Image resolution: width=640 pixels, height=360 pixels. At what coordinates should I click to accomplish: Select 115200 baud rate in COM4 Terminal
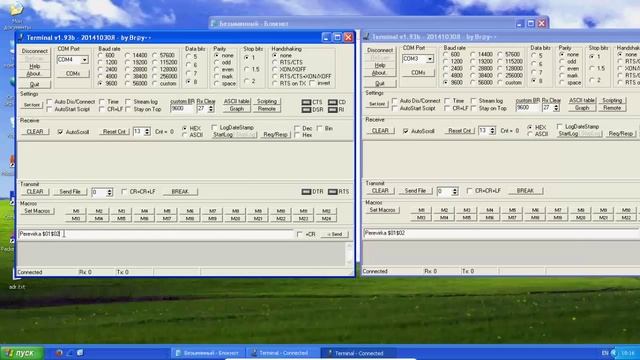[x=155, y=62]
